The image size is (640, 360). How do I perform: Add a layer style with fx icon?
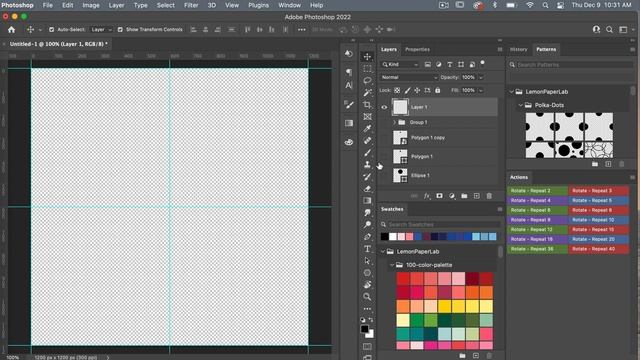pyautogui.click(x=427, y=196)
